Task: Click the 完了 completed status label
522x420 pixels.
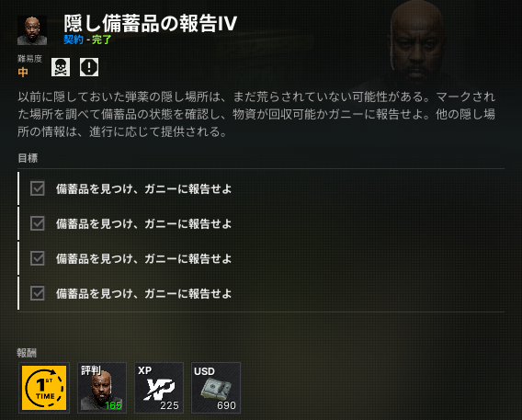Action: pos(101,40)
